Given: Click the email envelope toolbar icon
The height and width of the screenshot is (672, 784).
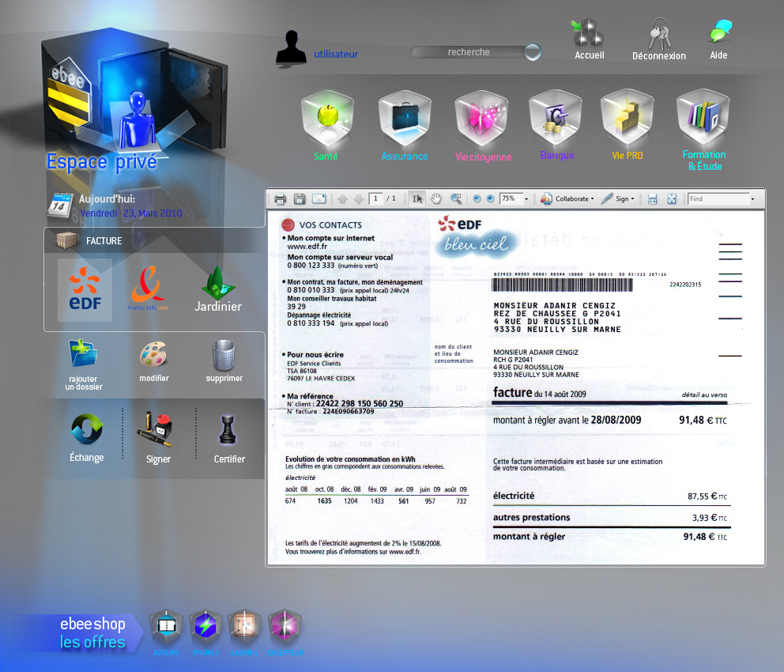Looking at the screenshot, I should tap(319, 199).
